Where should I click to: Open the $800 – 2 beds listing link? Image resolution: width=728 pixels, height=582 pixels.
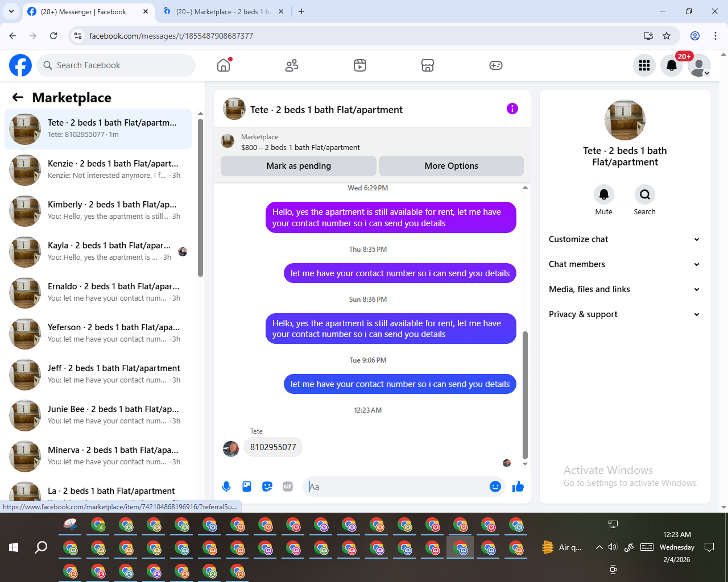click(x=300, y=147)
